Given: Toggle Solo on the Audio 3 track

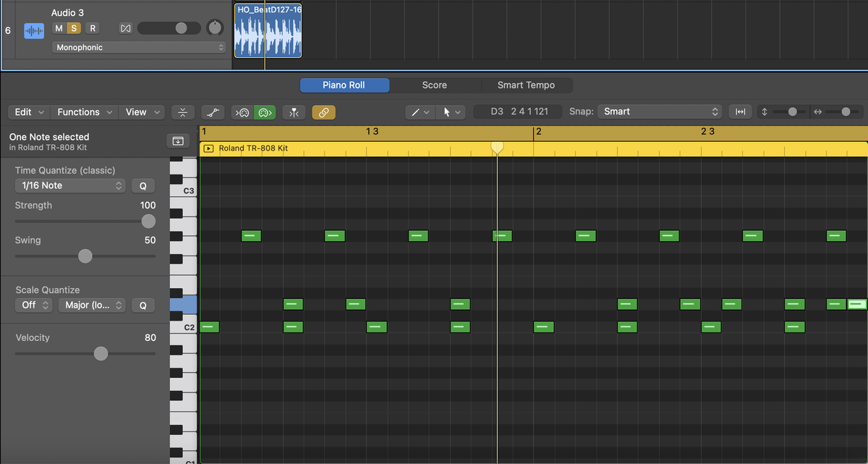Looking at the screenshot, I should pos(74,28).
